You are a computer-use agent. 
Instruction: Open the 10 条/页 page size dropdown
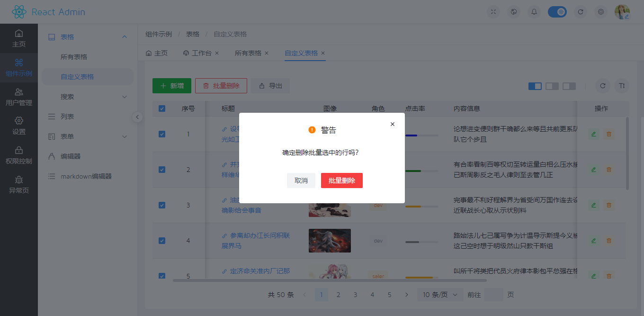pos(439,294)
